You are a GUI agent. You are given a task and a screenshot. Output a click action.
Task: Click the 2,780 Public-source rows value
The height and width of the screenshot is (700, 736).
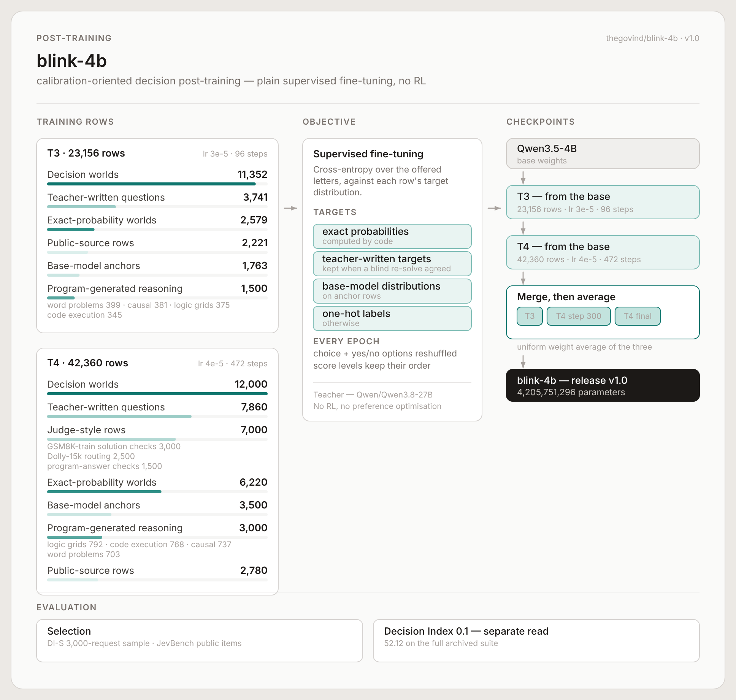tap(254, 570)
